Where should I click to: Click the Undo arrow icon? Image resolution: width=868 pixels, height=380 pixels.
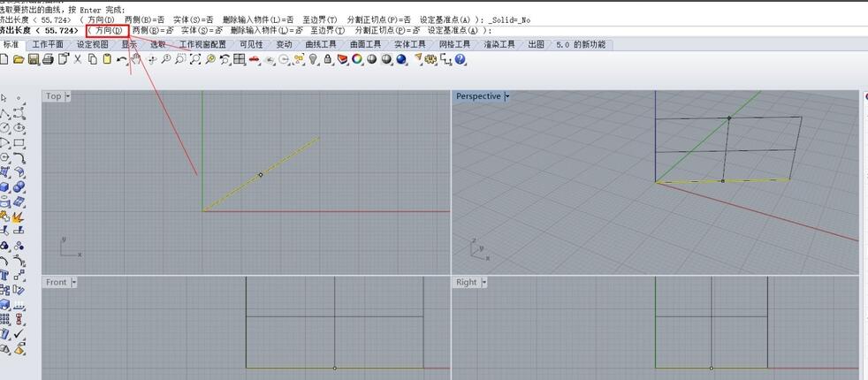coord(122,59)
